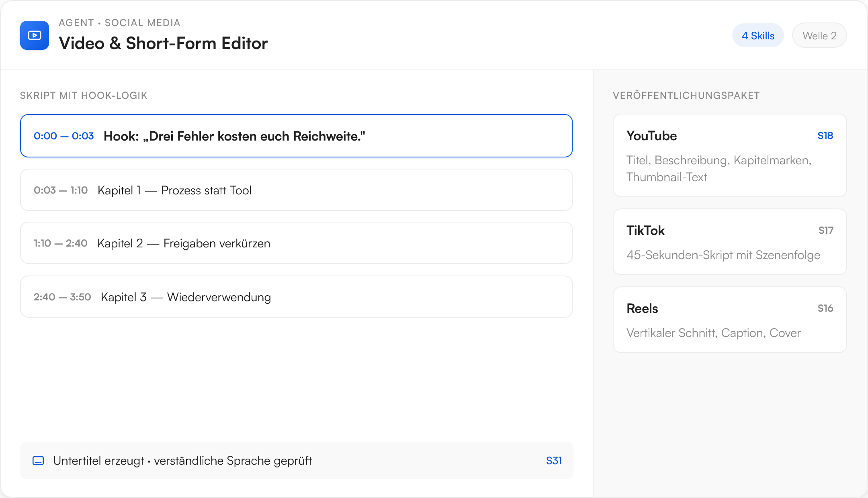The image size is (868, 498).
Task: Select Kapitel 3 — Wiederverwendung row
Action: coord(296,297)
